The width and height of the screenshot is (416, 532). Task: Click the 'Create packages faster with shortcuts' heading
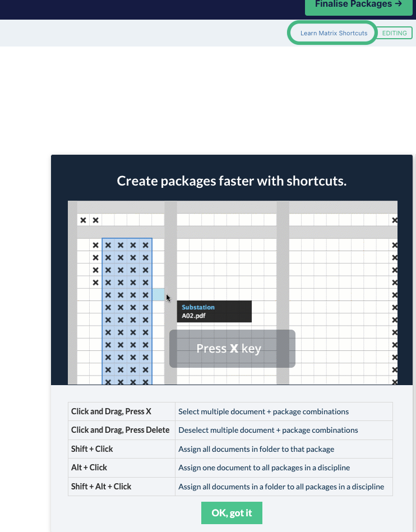[x=232, y=181]
